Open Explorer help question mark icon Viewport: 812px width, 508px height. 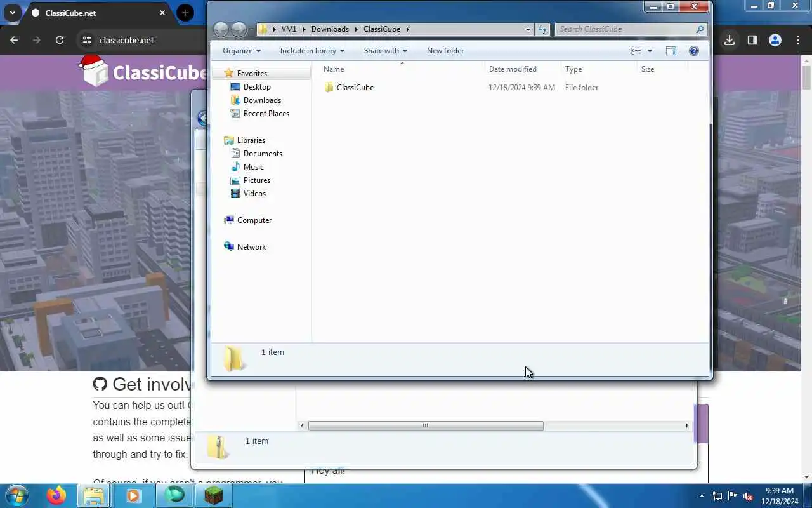coord(694,51)
